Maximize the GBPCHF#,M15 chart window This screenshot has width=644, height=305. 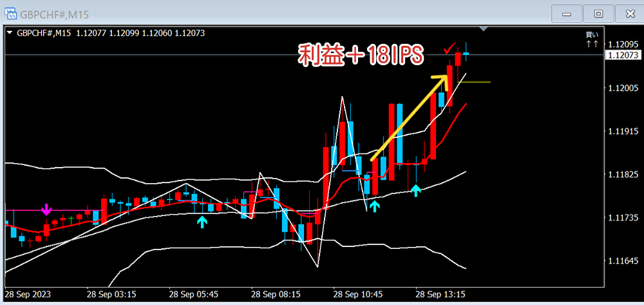(598, 14)
